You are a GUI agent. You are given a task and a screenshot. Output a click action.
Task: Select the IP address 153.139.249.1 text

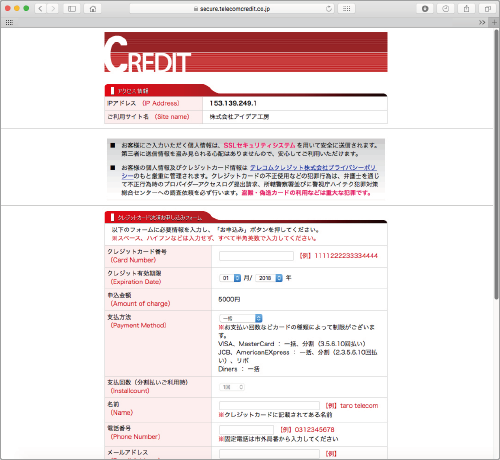click(233, 103)
